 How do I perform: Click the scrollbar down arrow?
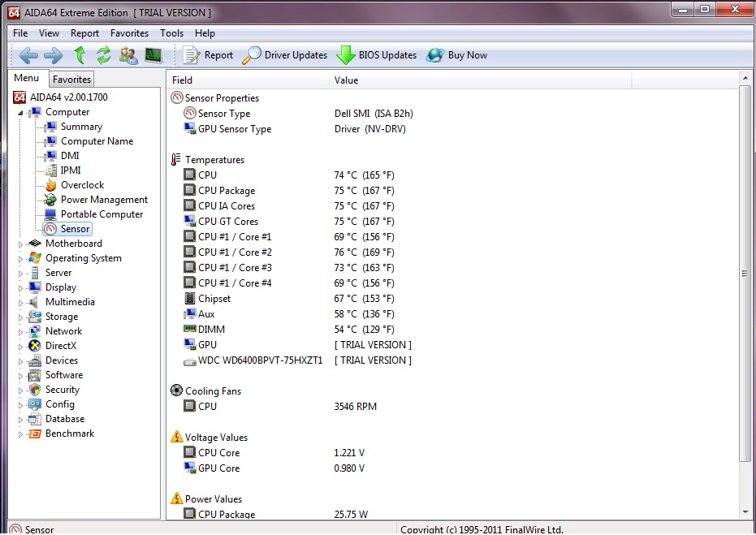coord(745,512)
